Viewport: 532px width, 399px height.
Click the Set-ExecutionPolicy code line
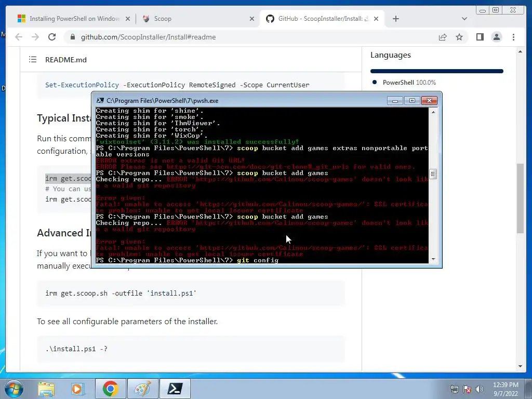point(177,85)
